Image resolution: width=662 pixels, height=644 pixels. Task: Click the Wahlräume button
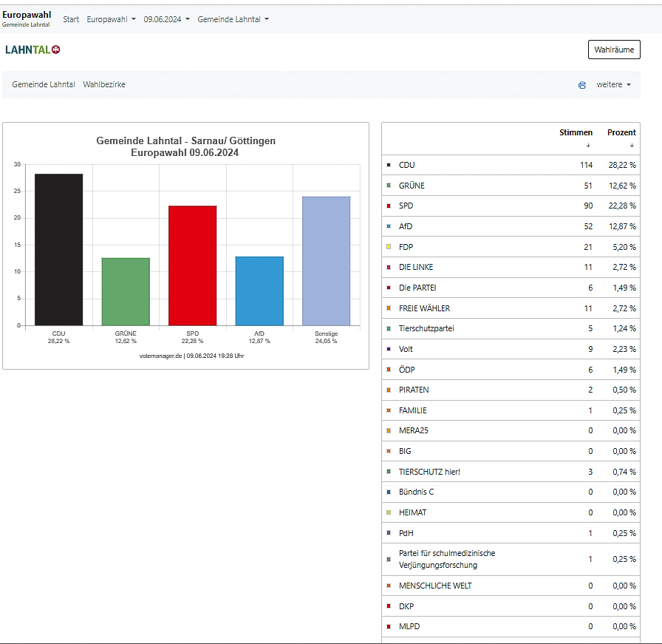[x=614, y=50]
